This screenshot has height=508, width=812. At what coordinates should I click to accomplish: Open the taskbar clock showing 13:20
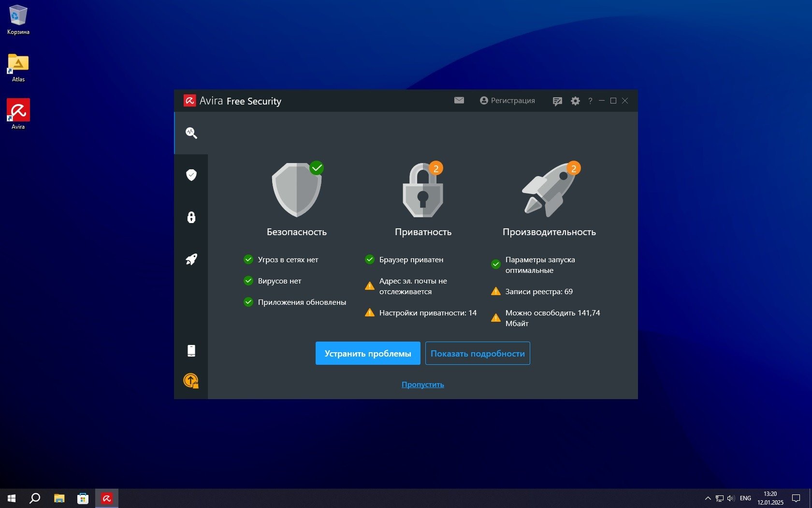(x=770, y=498)
